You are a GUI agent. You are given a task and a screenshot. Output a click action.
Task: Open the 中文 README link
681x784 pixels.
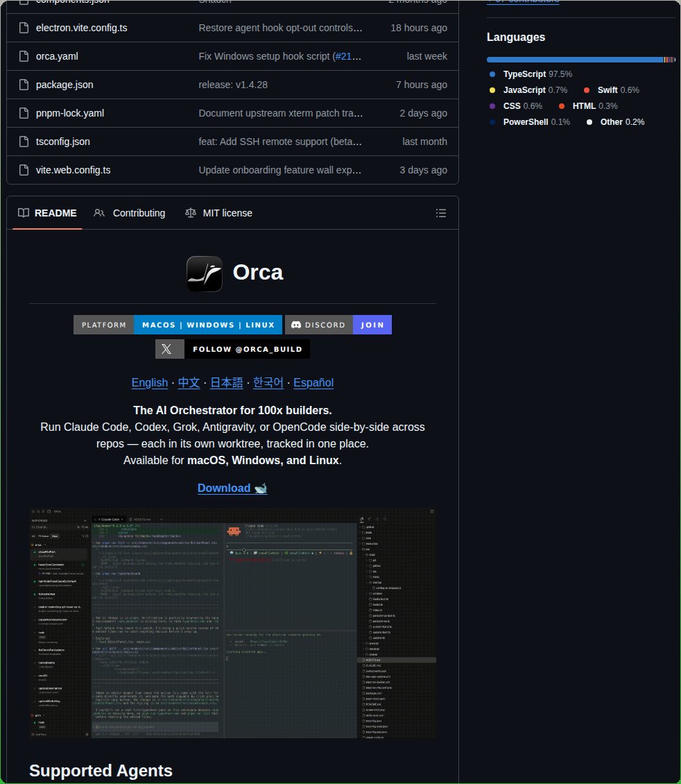[x=189, y=383]
